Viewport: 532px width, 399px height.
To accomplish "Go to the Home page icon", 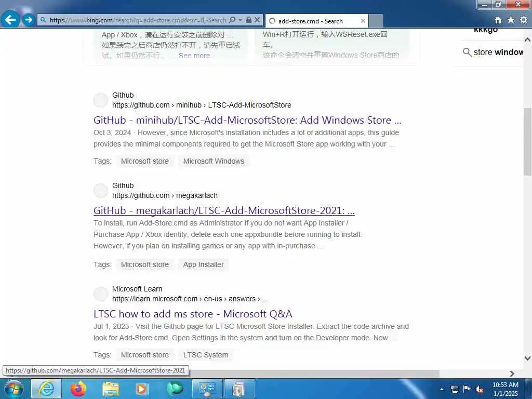I will point(498,20).
